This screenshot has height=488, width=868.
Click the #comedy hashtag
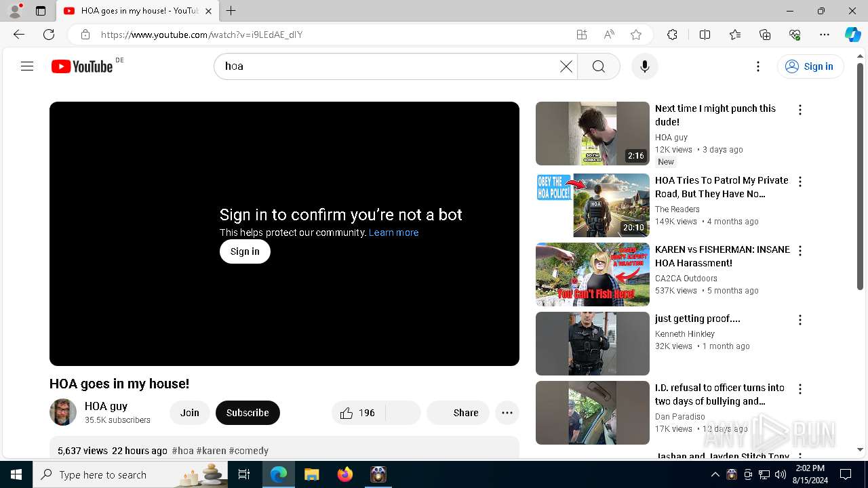249,451
